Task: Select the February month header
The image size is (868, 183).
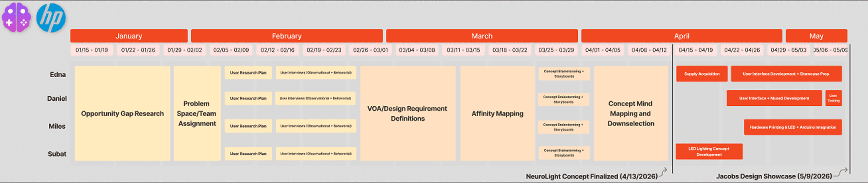Action: [x=287, y=36]
